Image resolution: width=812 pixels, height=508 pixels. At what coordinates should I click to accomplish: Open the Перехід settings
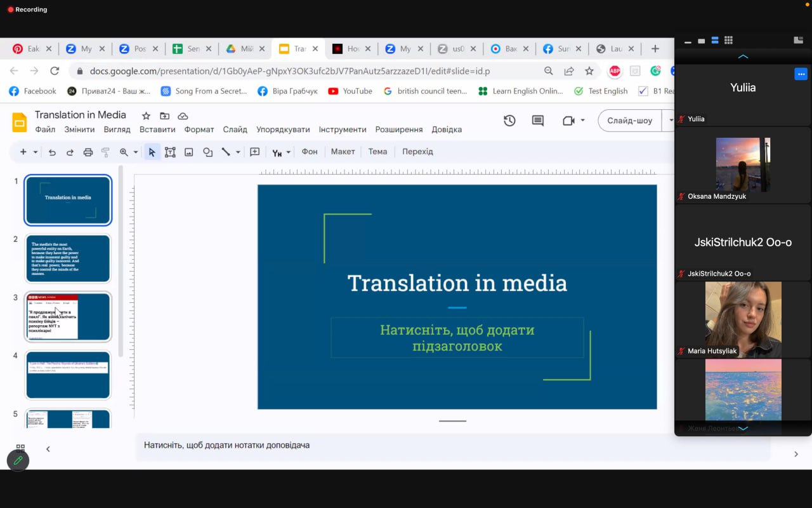point(417,152)
